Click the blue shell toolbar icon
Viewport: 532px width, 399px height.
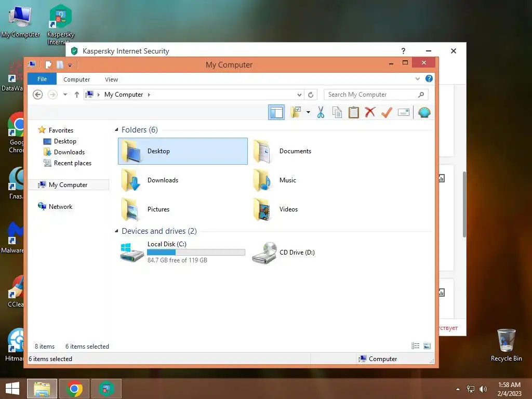[424, 112]
